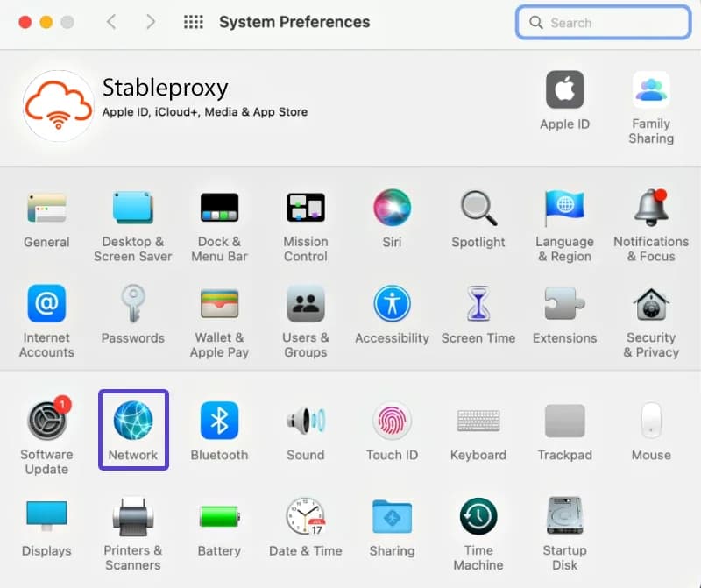Click inside the Search field

[602, 23]
